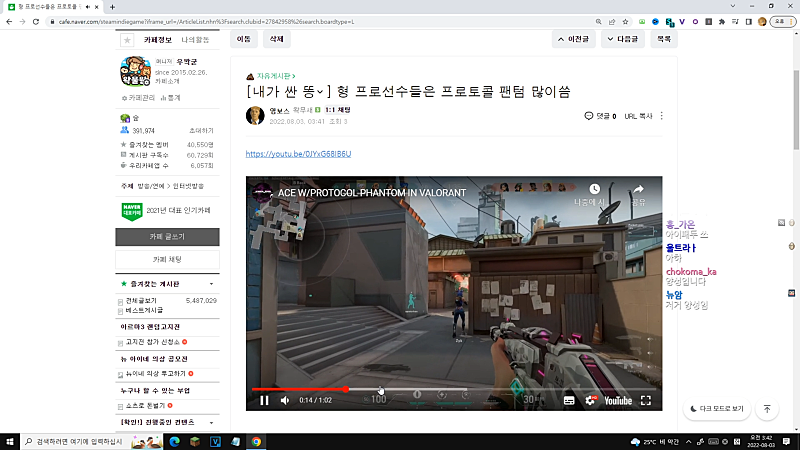Expand the 내가 싼 똥 title prefix dropdown
Viewport: 800px width, 450px height.
coord(320,92)
